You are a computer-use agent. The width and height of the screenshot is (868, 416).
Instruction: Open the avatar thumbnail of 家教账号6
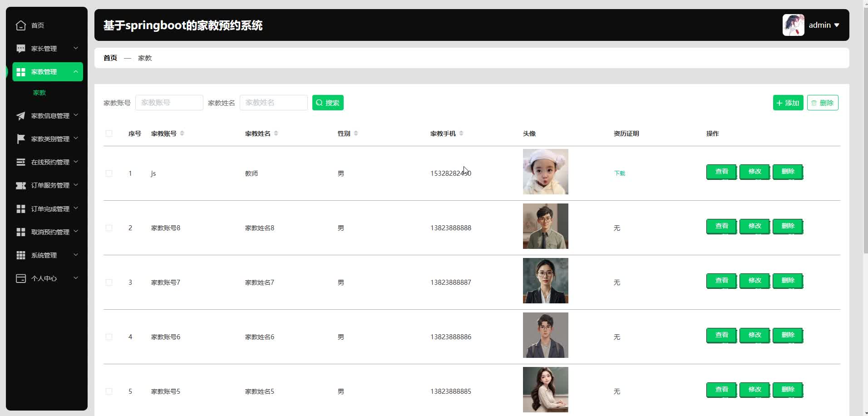tap(546, 335)
